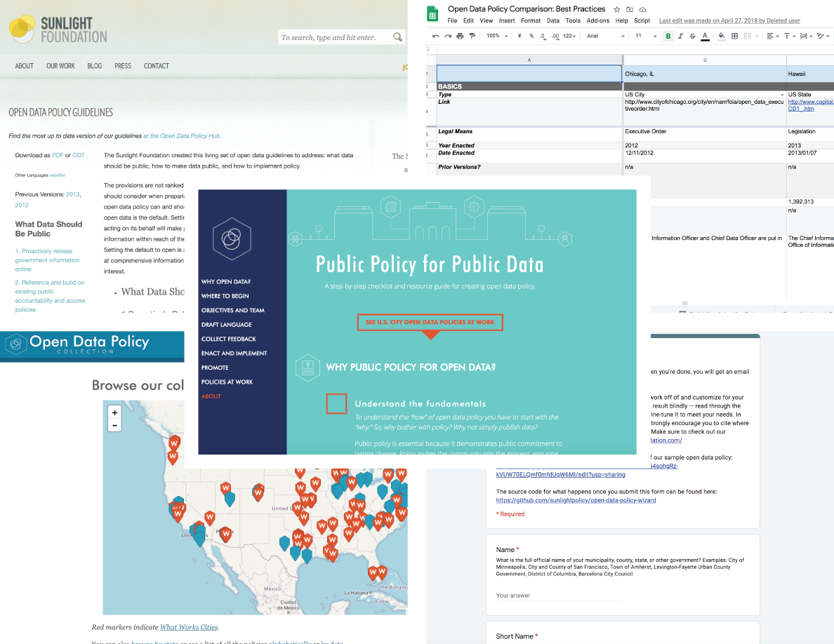
Task: Increase decimal places in Sheets toolbar
Action: pos(555,36)
